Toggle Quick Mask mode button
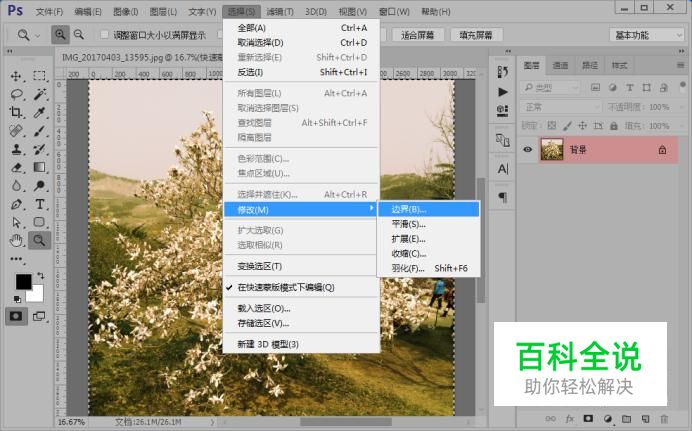 pyautogui.click(x=16, y=316)
